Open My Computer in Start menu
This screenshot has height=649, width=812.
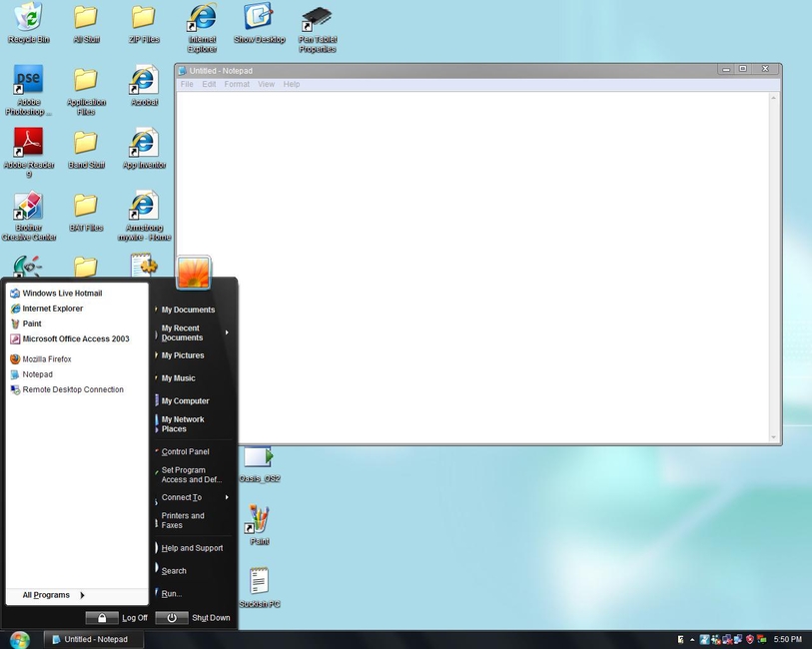193,400
